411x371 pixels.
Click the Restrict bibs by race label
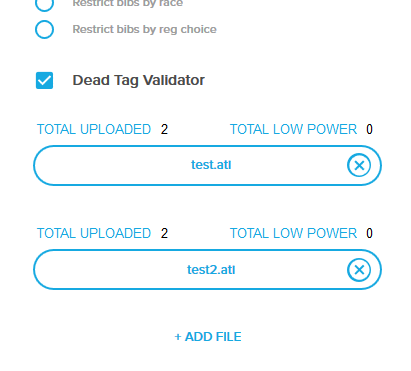click(x=128, y=4)
